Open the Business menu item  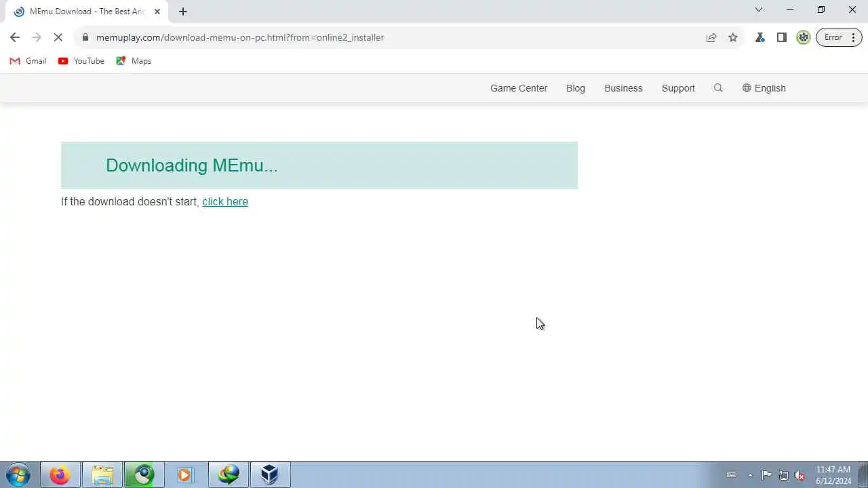coord(623,88)
